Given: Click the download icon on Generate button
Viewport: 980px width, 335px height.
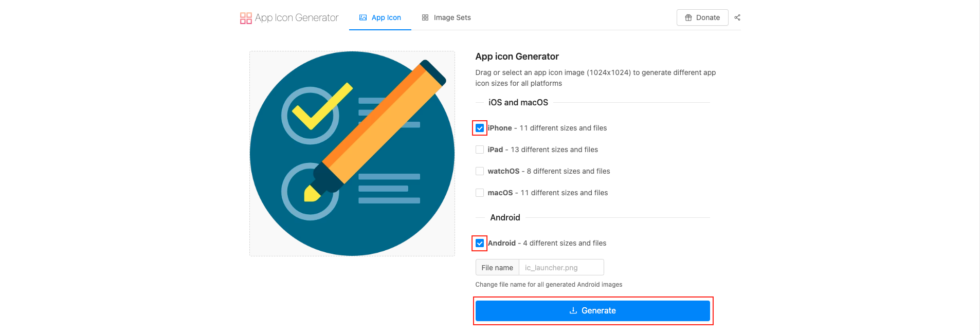Looking at the screenshot, I should (573, 310).
